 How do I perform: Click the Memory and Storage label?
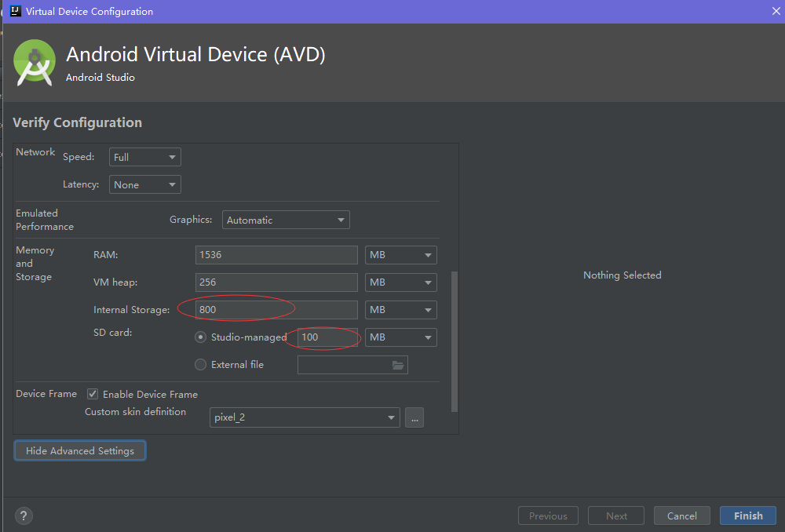point(35,263)
